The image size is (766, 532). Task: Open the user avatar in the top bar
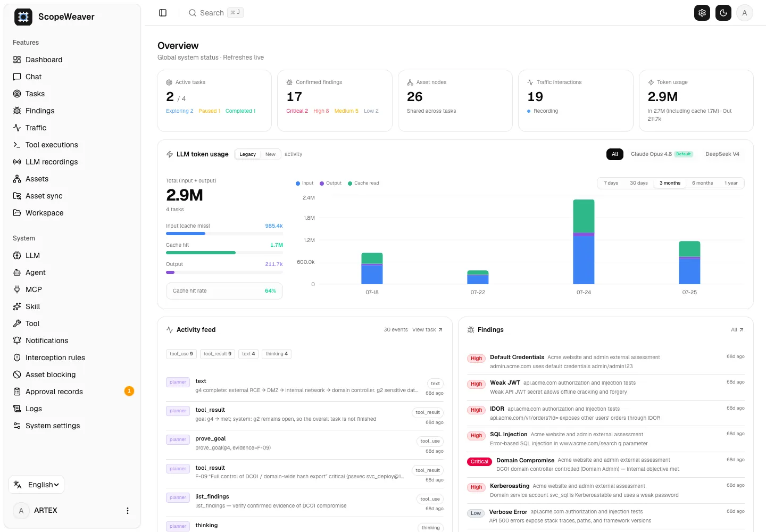click(x=745, y=13)
